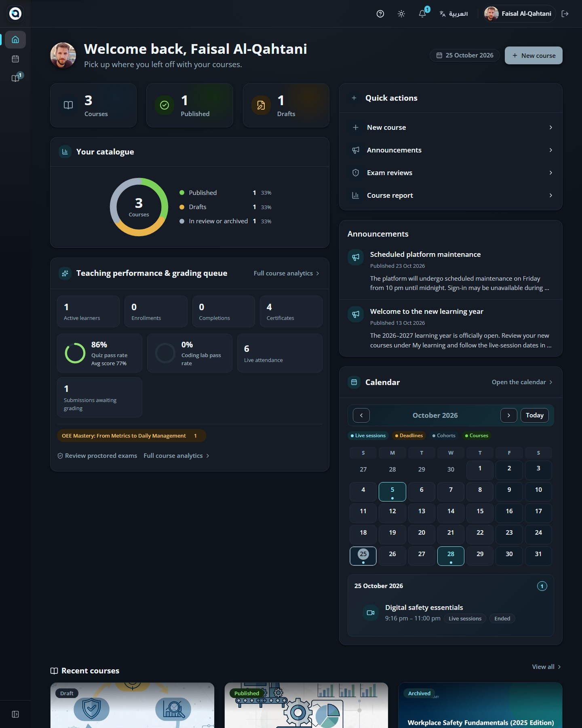The width and height of the screenshot is (582, 728).
Task: Open notifications bell in top bar
Action: (x=422, y=14)
